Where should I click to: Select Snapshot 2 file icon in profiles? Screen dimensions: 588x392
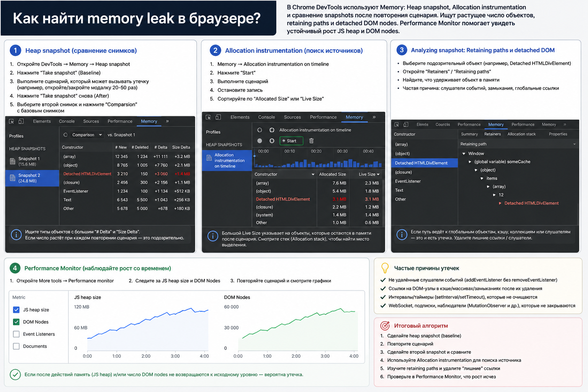(x=13, y=178)
